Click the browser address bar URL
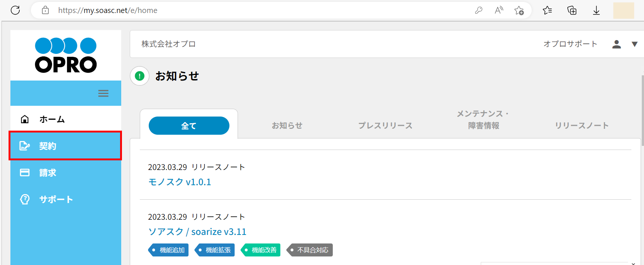 [108, 10]
